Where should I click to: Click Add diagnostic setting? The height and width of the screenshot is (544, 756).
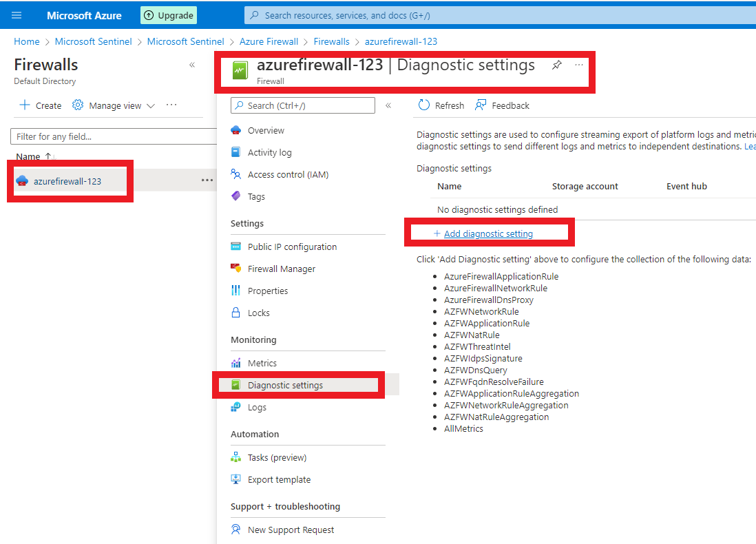pos(489,233)
